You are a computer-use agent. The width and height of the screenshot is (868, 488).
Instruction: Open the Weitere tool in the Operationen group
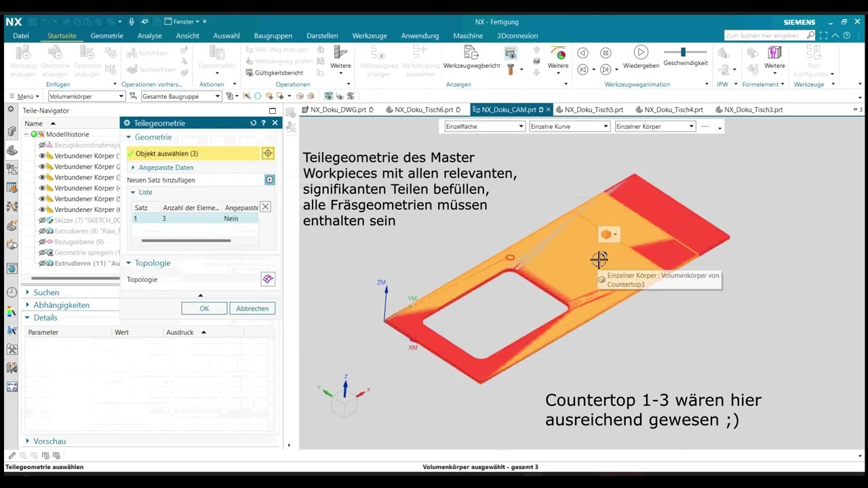[340, 57]
